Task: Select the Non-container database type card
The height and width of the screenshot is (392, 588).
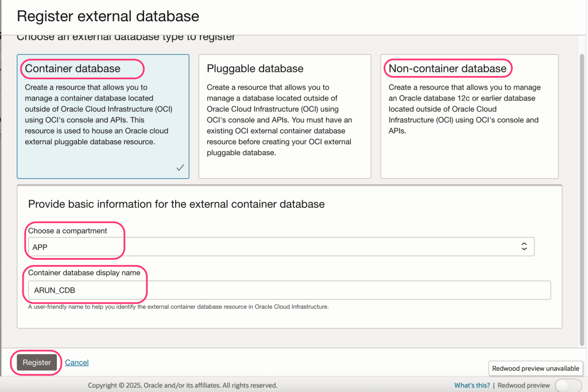Action: pyautogui.click(x=469, y=116)
